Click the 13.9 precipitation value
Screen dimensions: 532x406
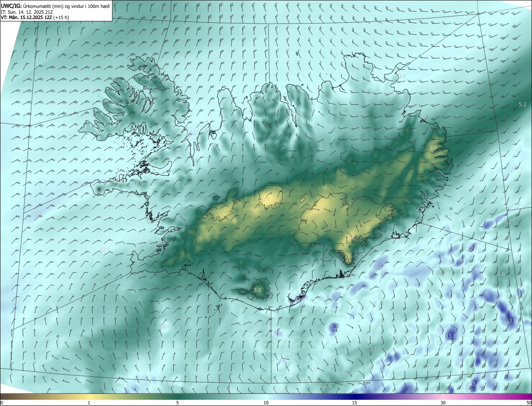[511, 321]
